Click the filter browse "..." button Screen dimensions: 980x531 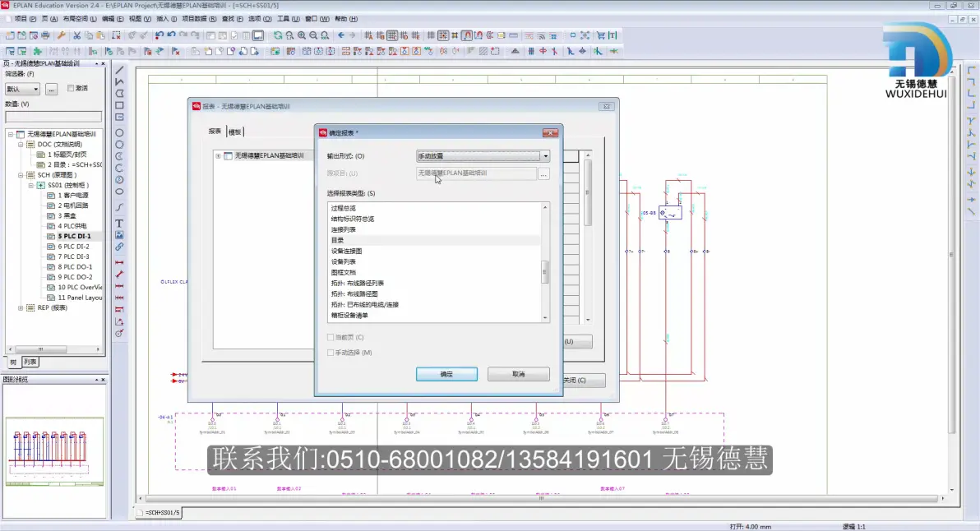click(51, 90)
